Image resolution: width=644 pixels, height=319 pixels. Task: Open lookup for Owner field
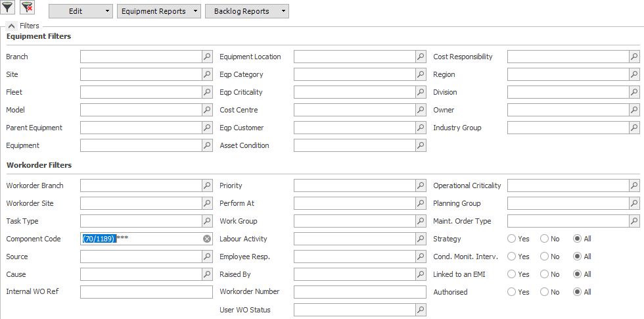click(x=634, y=110)
